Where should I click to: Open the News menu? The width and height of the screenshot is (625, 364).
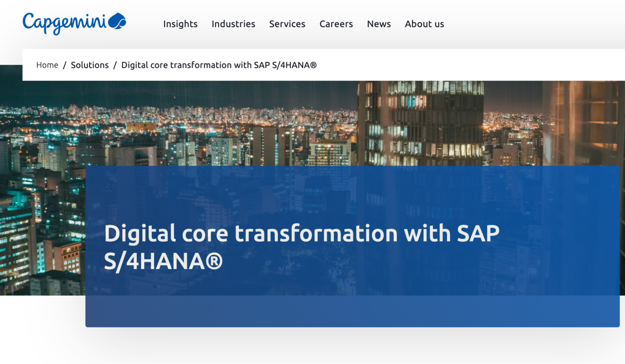click(379, 24)
